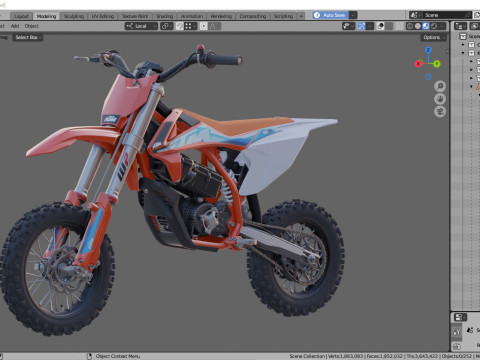Open the dropdown beside Auto Save
480x360 pixels.
(x=353, y=15)
